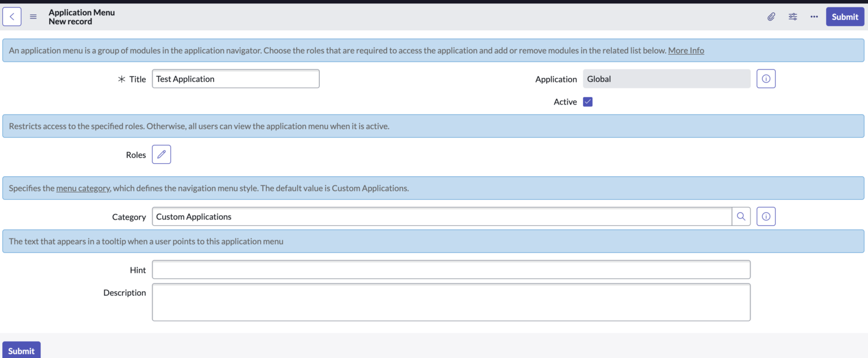Open the personalize form icon
The width and height of the screenshot is (868, 358).
coord(792,16)
